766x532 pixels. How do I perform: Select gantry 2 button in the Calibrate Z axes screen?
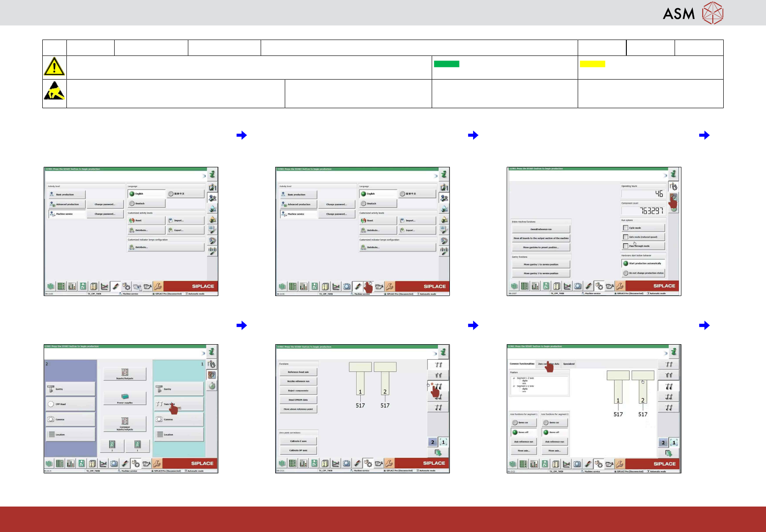point(433,442)
